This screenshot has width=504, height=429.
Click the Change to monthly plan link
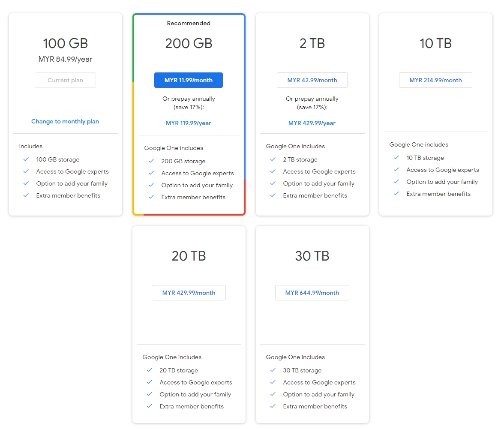click(65, 121)
